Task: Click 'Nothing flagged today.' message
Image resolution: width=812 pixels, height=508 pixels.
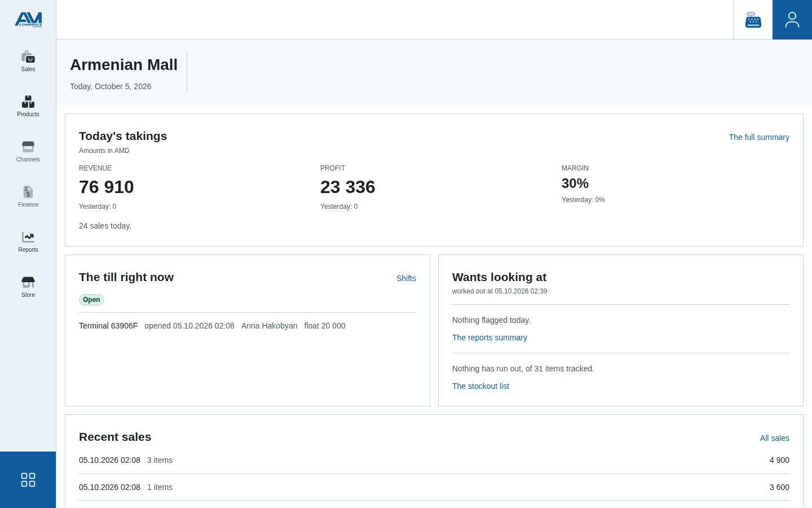Action: pyautogui.click(x=491, y=320)
